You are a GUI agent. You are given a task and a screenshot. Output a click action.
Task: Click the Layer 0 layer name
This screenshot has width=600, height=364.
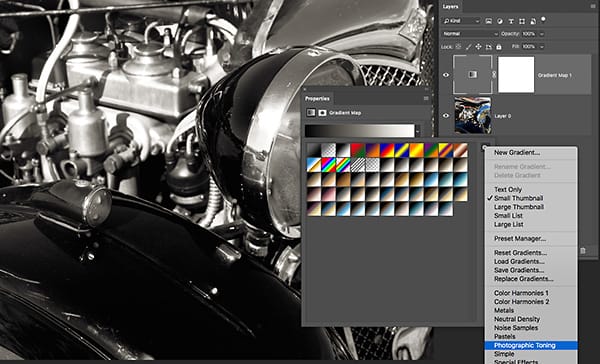pyautogui.click(x=503, y=116)
